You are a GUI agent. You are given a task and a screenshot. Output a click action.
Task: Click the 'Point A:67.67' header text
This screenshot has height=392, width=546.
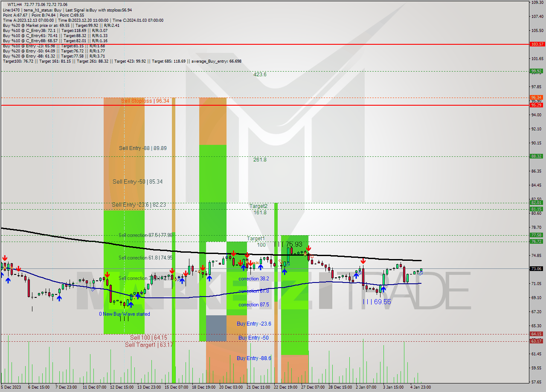(15, 15)
